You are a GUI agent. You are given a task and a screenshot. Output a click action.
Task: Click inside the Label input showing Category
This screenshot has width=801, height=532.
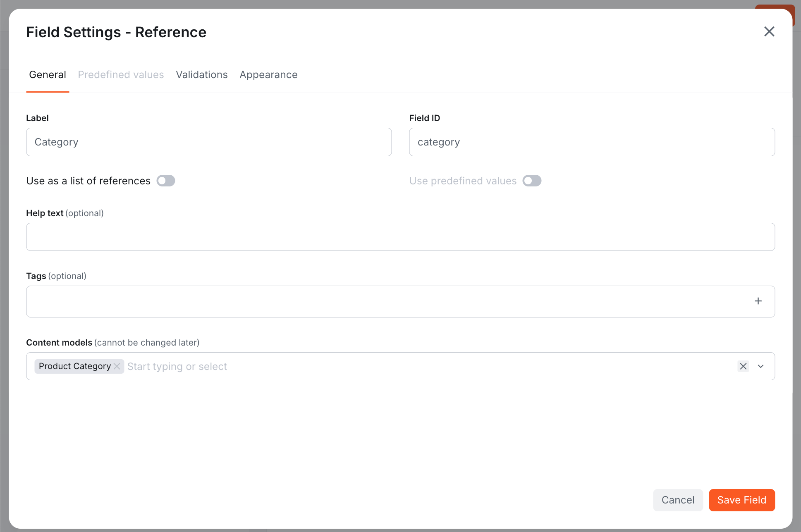(x=208, y=142)
